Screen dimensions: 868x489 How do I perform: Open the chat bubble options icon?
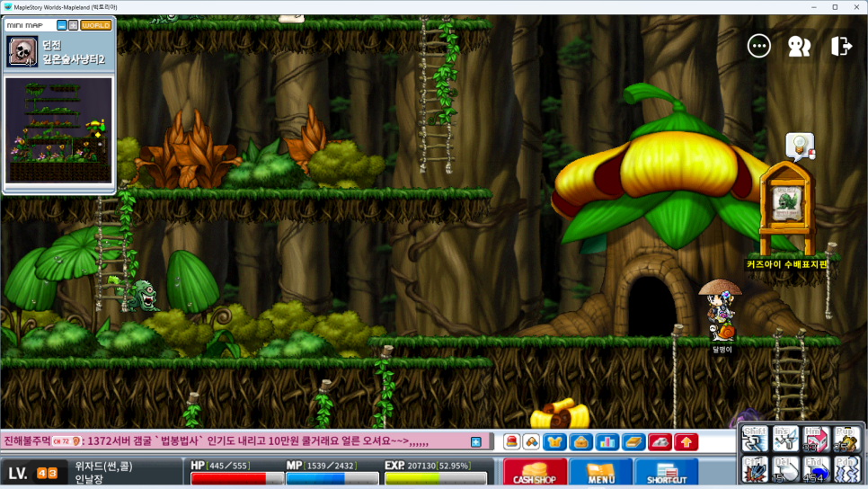[758, 46]
